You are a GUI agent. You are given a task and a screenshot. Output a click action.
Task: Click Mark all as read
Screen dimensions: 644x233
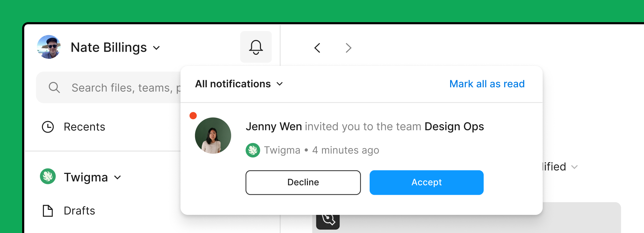(487, 84)
